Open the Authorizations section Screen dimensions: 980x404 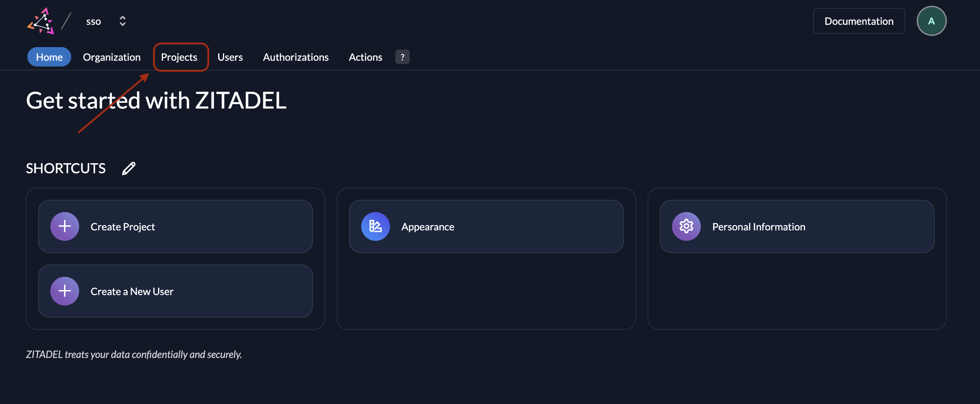pos(296,57)
